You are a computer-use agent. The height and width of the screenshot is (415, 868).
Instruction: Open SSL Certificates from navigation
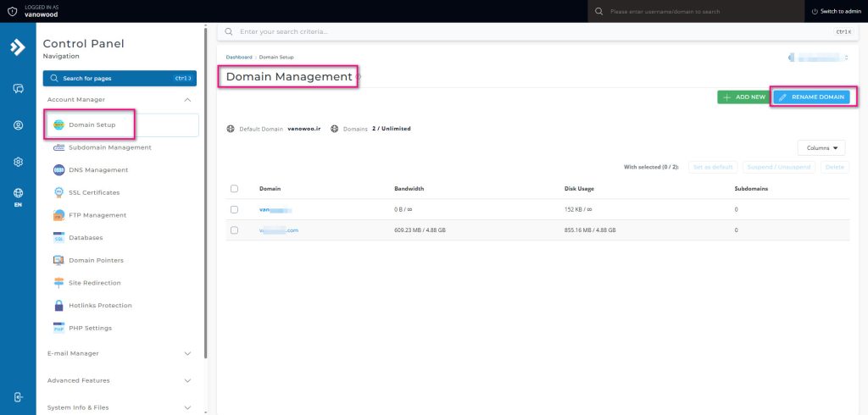click(x=93, y=192)
